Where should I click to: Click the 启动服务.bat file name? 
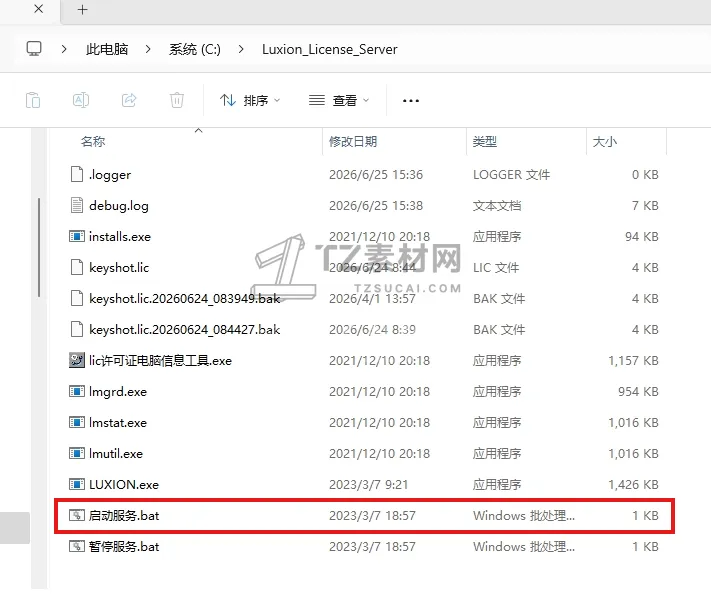point(124,516)
